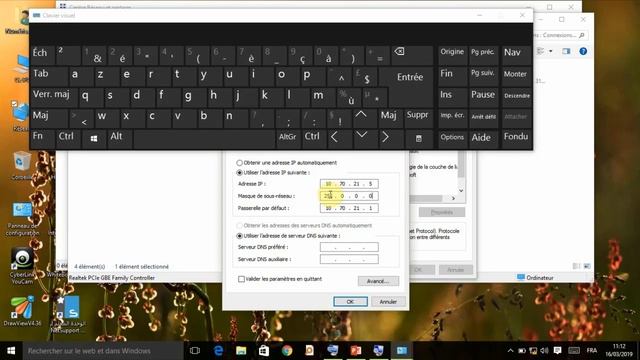
Task: Toggle the left Ctrl key
Action: [x=68, y=138]
